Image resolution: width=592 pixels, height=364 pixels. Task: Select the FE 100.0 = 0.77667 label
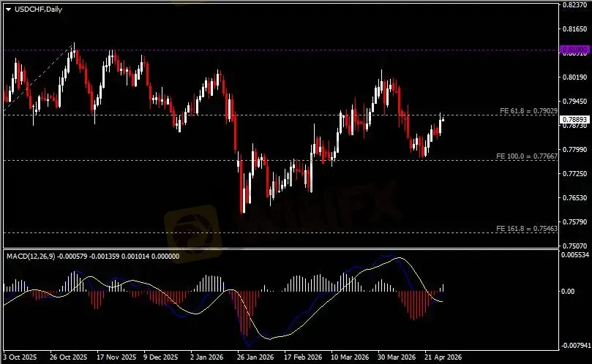tap(527, 156)
